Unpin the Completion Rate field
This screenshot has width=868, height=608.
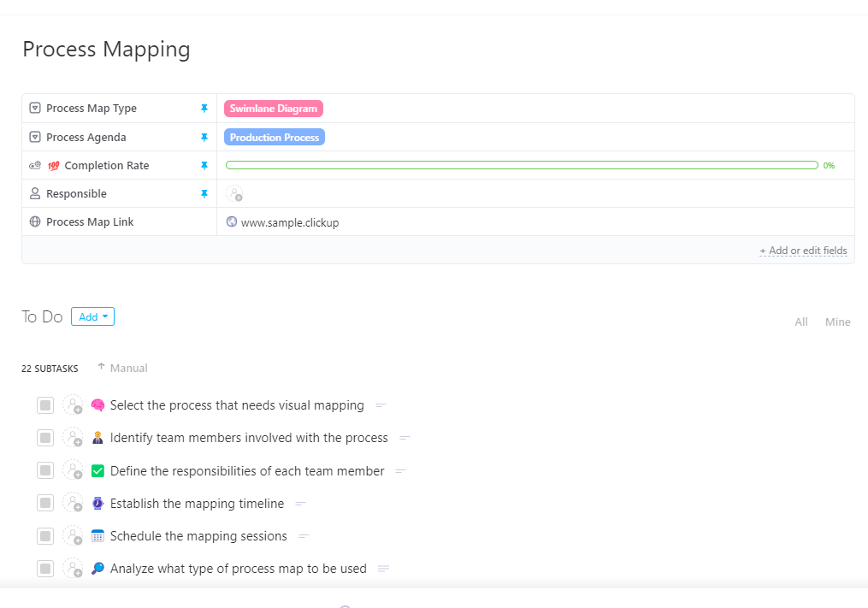(x=204, y=165)
